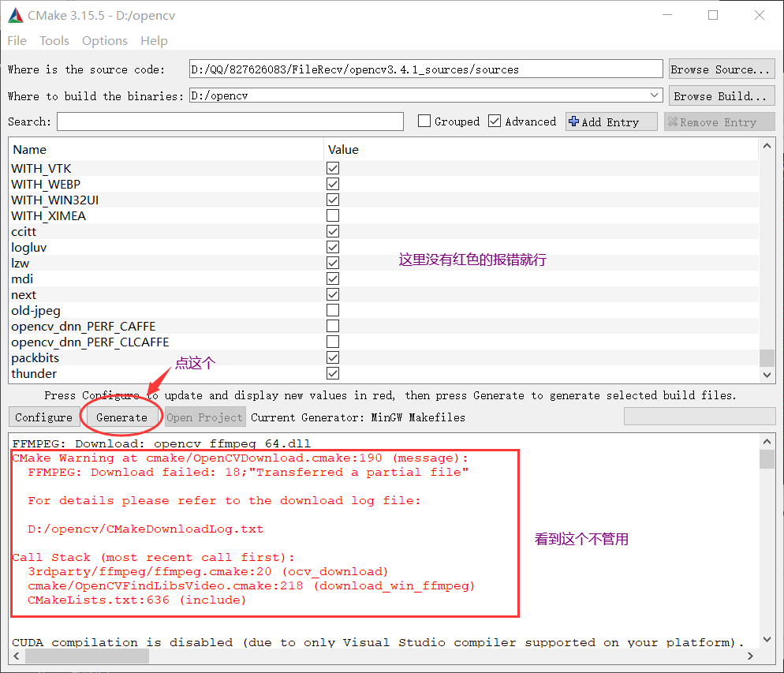Click the output log horizontal scroll right arrow
Image resolution: width=784 pixels, height=673 pixels.
[750, 656]
